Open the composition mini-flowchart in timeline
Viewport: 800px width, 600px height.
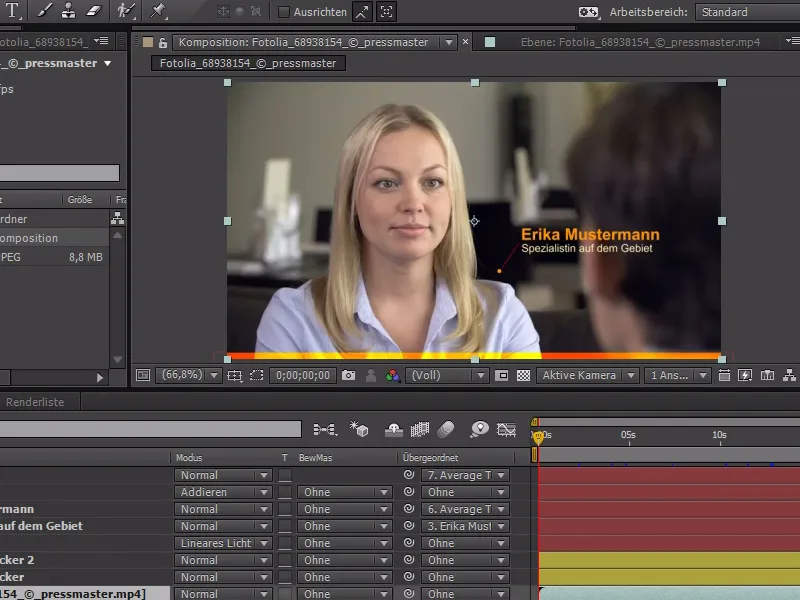(x=326, y=430)
